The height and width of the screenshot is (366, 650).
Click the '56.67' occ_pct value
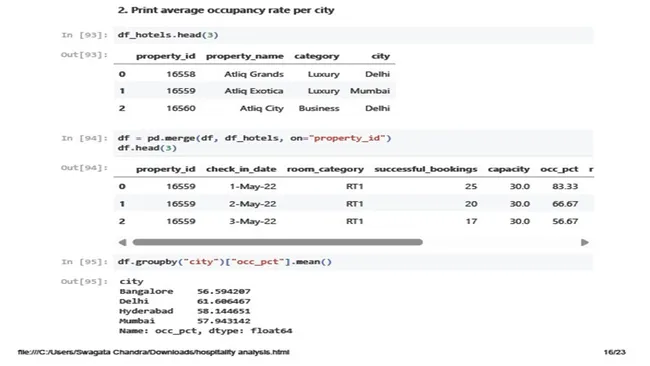pos(565,221)
